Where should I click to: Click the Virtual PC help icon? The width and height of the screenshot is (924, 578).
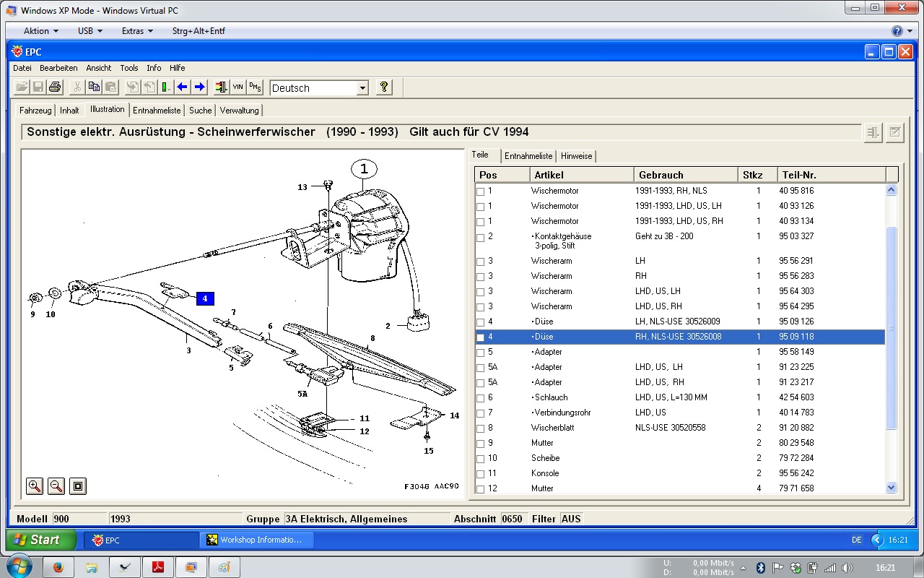point(897,31)
